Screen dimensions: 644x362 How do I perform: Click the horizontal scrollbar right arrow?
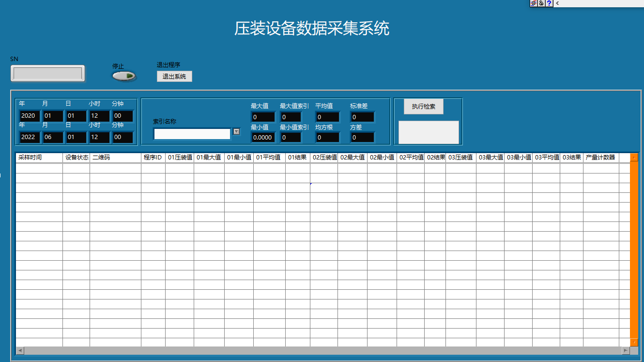pos(626,350)
